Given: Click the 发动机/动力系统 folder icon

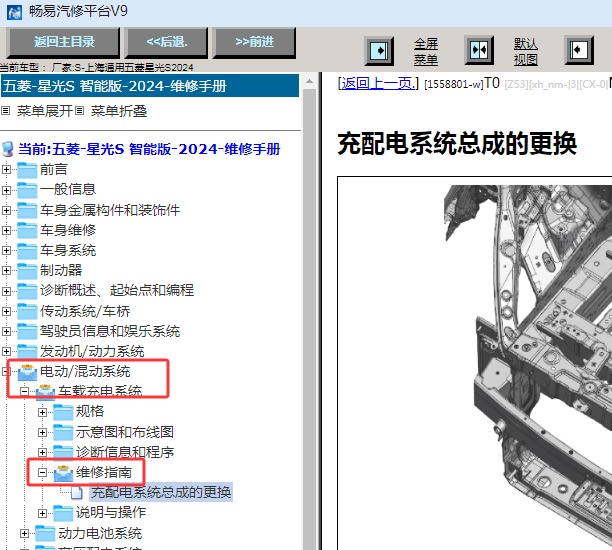Looking at the screenshot, I should click(x=27, y=352).
